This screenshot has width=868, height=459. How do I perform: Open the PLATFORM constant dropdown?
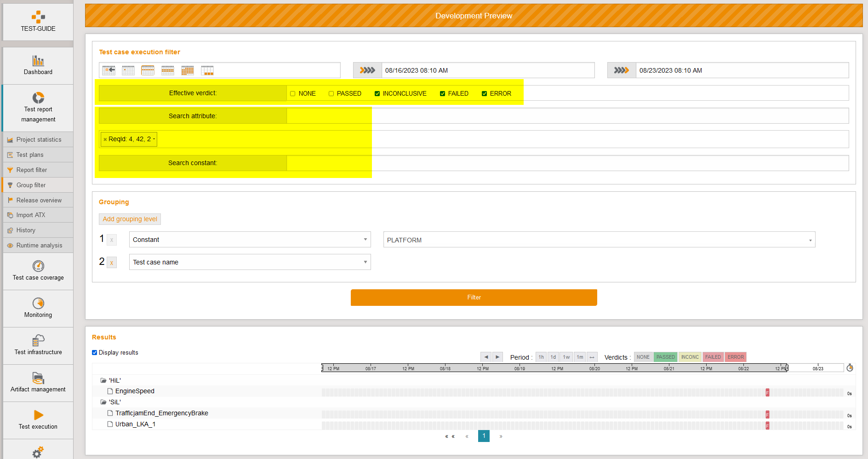click(599, 240)
